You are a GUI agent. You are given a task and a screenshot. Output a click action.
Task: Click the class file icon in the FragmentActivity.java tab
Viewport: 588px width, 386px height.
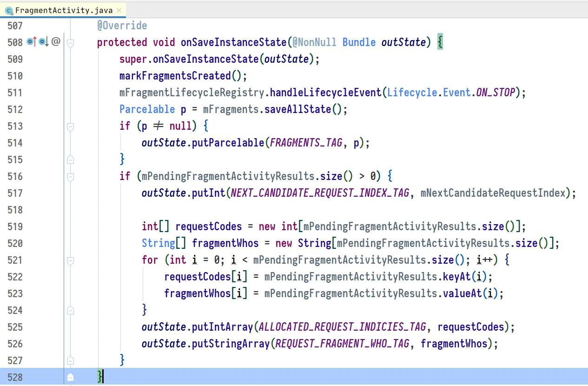pos(8,10)
